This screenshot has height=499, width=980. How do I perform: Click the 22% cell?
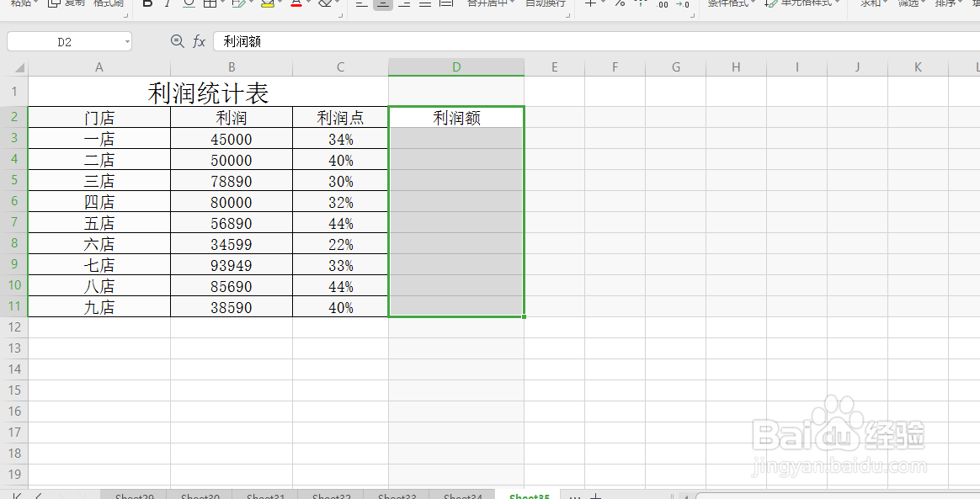point(340,243)
